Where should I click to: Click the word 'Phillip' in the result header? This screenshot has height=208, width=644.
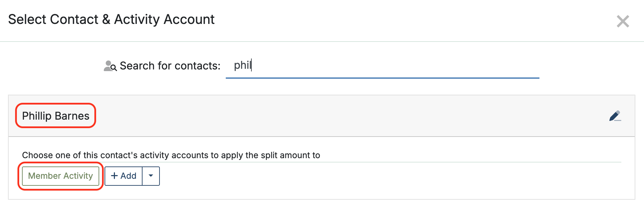(37, 116)
